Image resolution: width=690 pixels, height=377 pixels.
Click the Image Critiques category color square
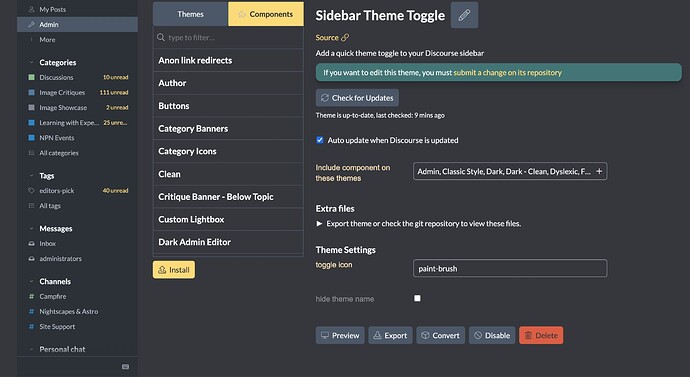[31, 92]
